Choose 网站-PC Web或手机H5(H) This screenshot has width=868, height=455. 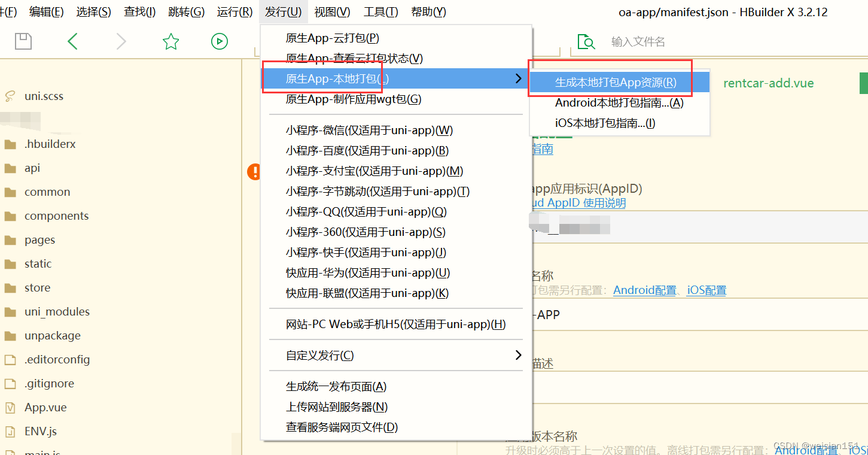click(396, 324)
